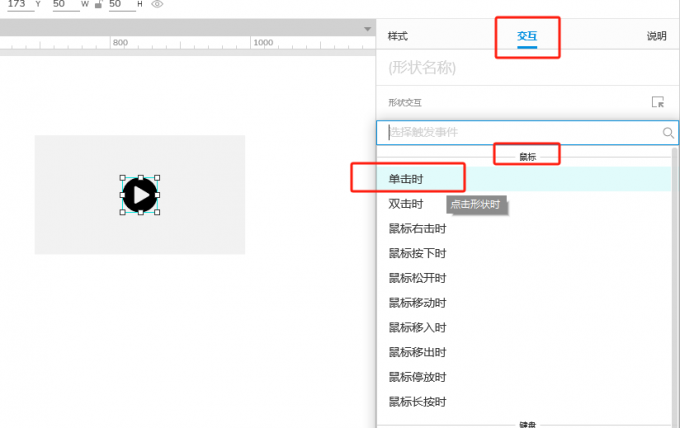Open the 说明 tab
Image resolution: width=680 pixels, height=428 pixels.
tap(656, 36)
